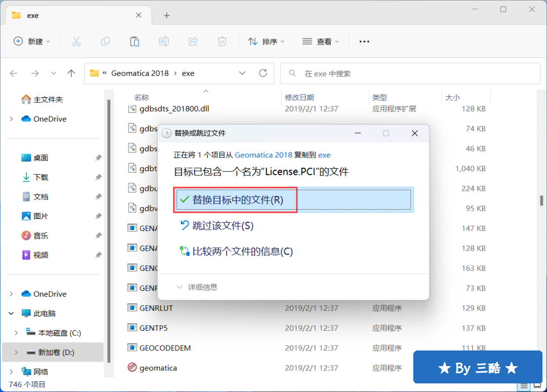Select the GEOCODEDEM application icon

pos(132,348)
